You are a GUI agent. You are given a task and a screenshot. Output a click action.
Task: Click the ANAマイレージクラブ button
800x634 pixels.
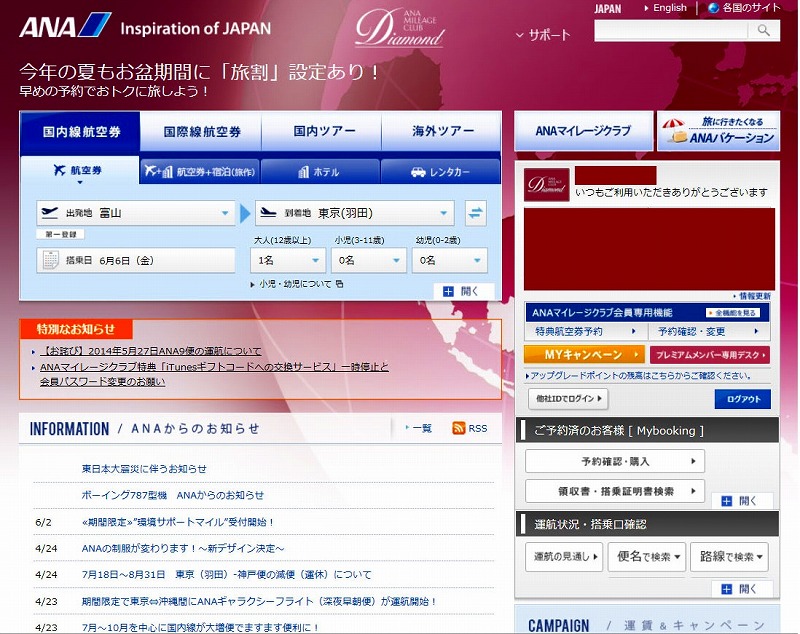click(583, 131)
